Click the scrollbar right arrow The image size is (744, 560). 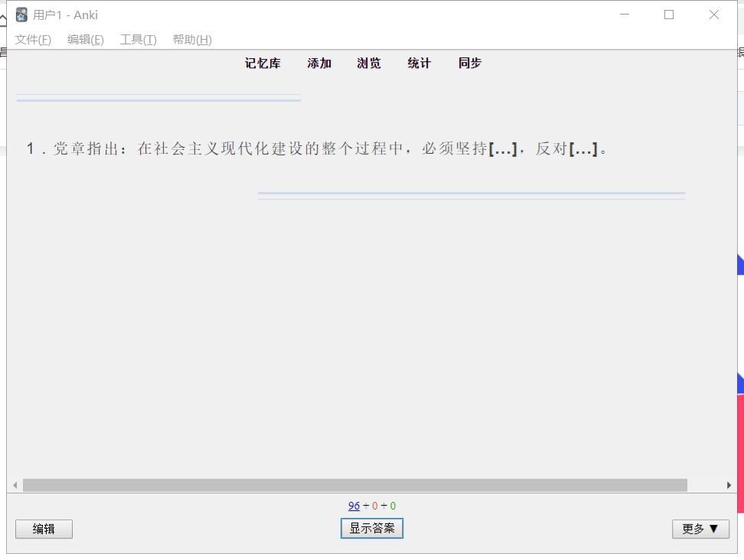coord(729,485)
